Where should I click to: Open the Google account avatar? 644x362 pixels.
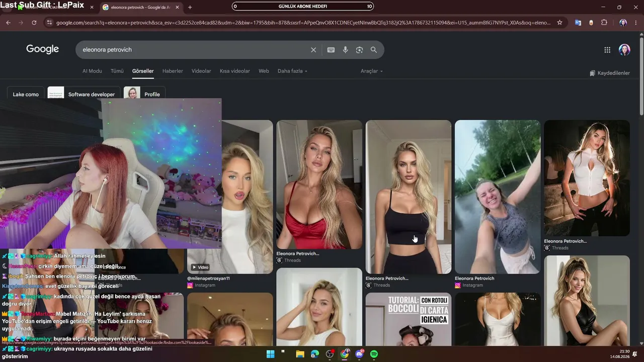tap(624, 50)
